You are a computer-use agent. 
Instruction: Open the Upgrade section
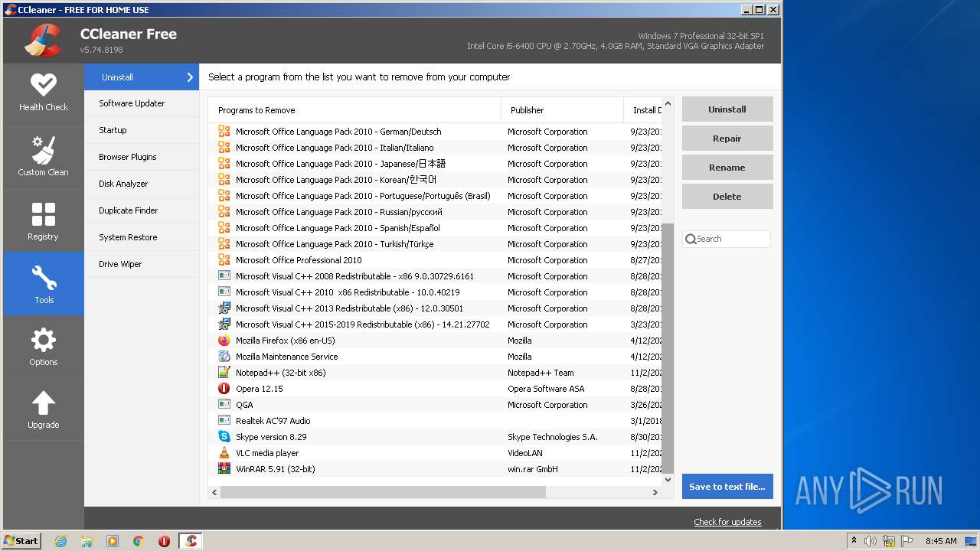pyautogui.click(x=44, y=409)
